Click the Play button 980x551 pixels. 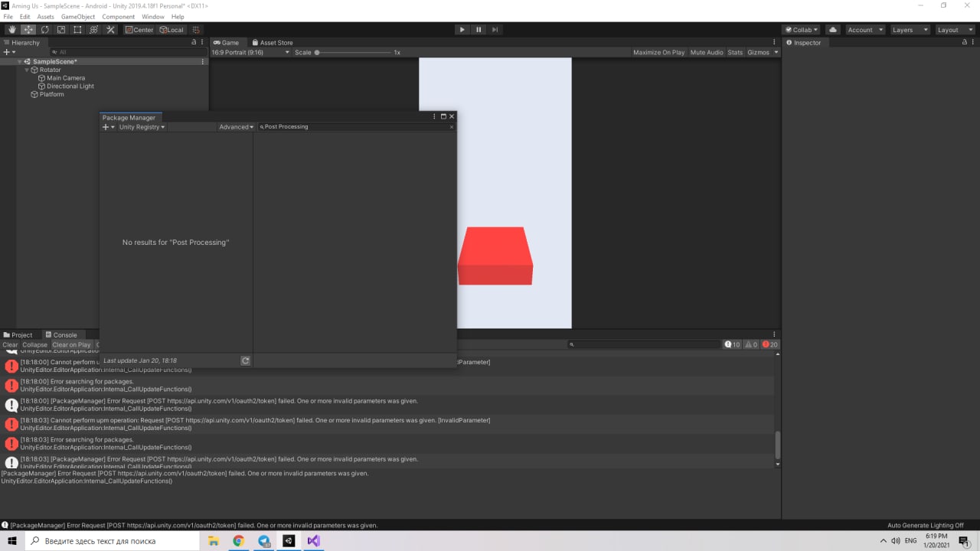tap(462, 30)
